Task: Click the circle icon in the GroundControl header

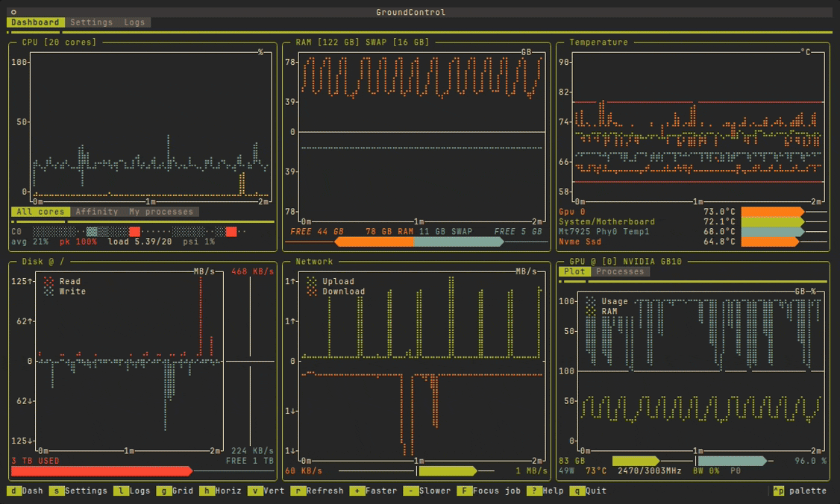Action: click(x=13, y=12)
